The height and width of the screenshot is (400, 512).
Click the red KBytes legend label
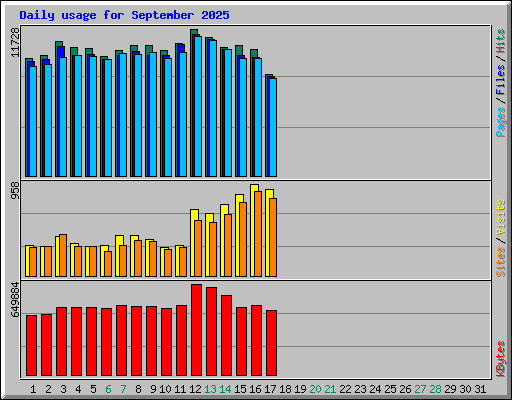(x=500, y=359)
